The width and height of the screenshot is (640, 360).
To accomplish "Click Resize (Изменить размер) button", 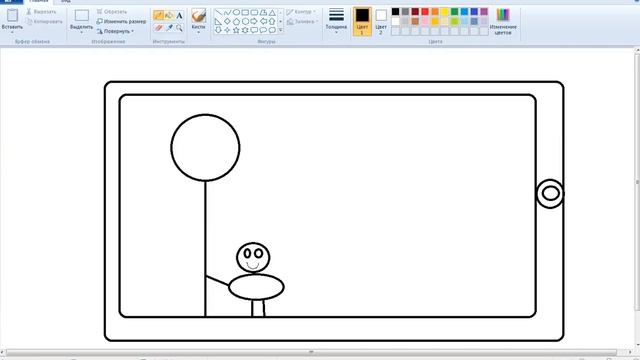I will tap(121, 21).
